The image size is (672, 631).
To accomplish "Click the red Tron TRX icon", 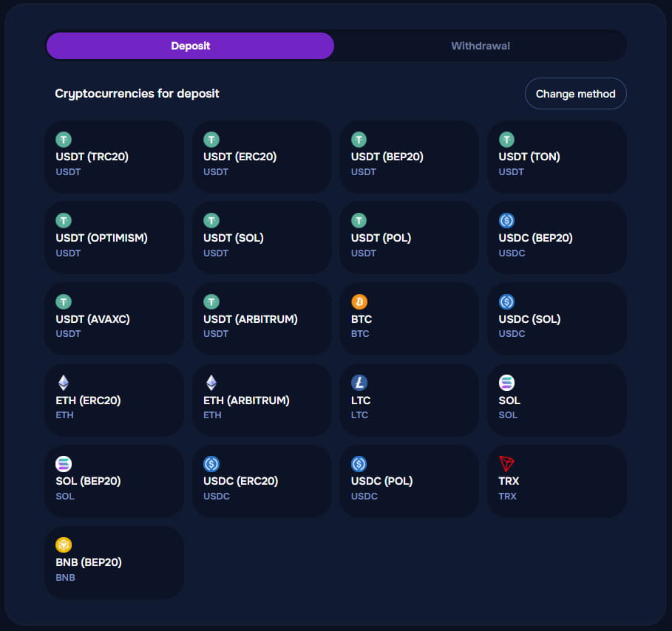I will point(506,464).
